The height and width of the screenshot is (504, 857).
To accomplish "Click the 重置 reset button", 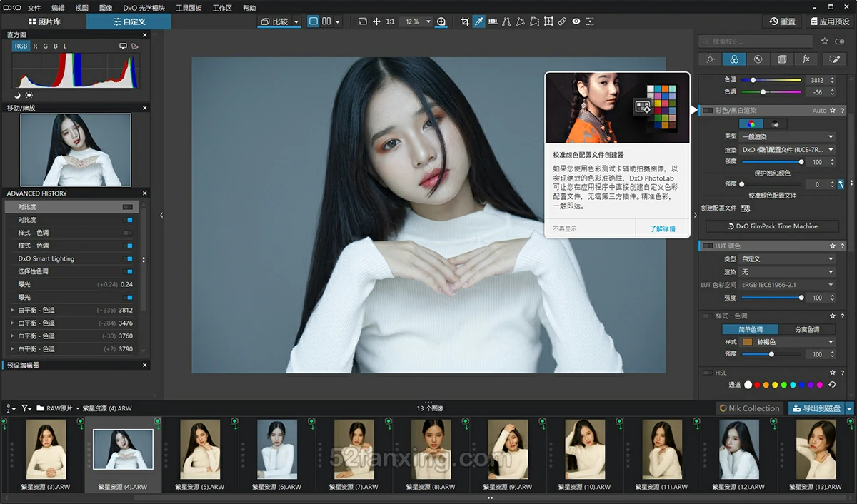I will pyautogui.click(x=782, y=21).
